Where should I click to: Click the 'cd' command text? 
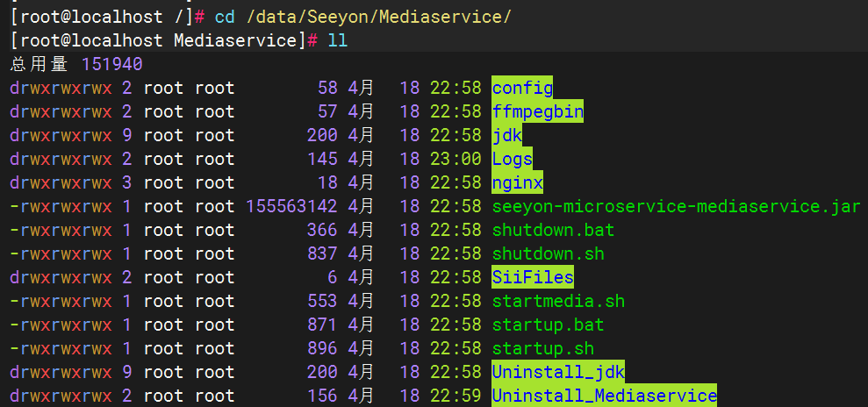225,18
